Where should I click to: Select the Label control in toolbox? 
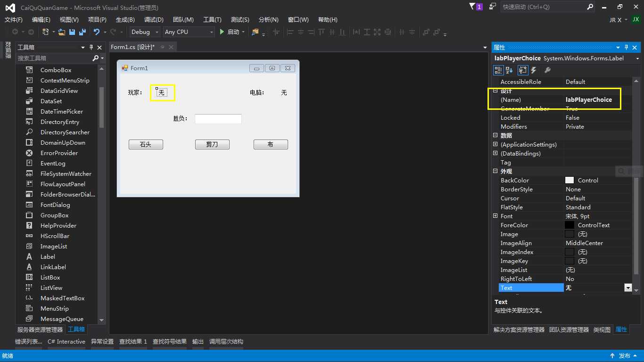click(x=48, y=256)
